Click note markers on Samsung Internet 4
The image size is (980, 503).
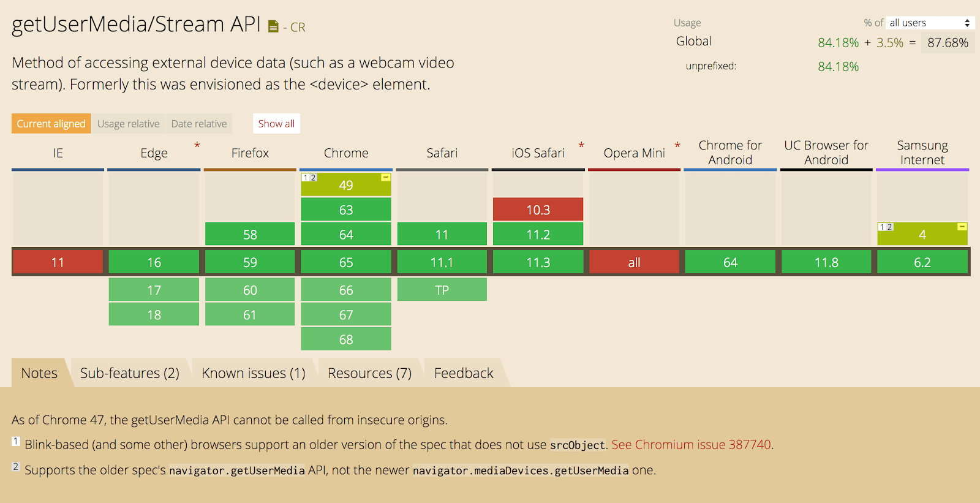886,227
